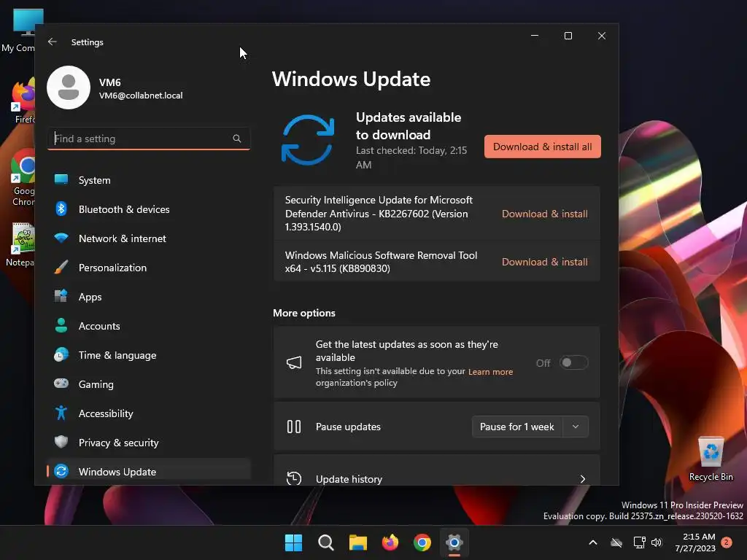
Task: Click the back arrow in Settings
Action: pyautogui.click(x=53, y=42)
